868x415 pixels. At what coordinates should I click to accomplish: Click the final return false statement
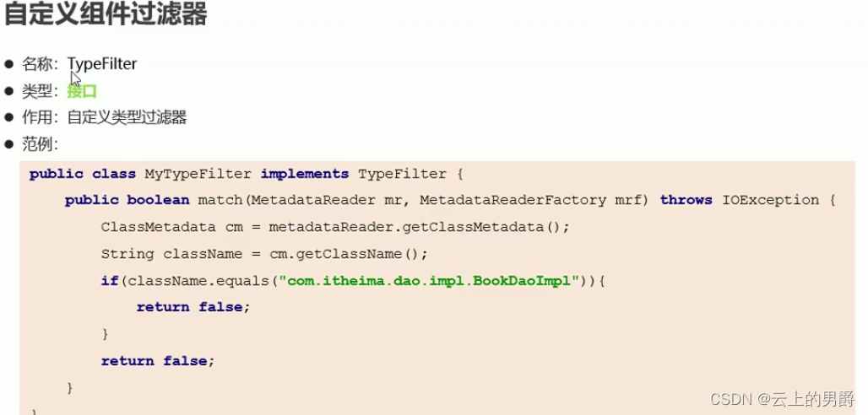tap(158, 361)
